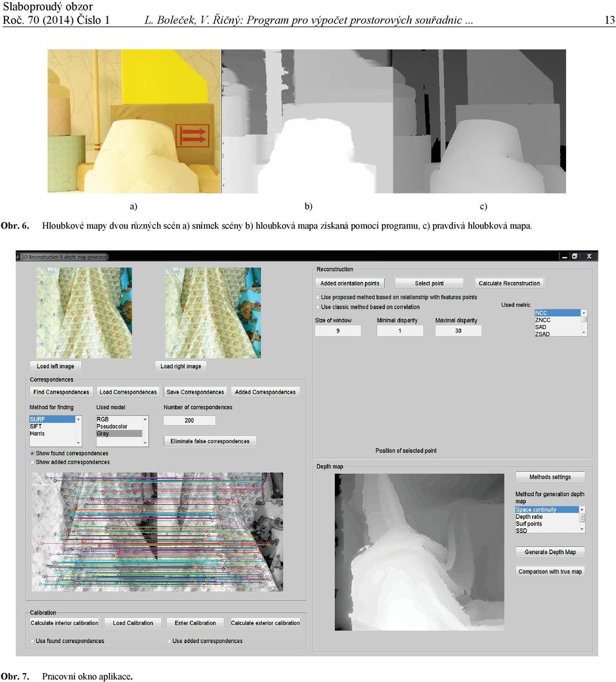Select Show added correspondences radio button
The width and height of the screenshot is (616, 682).
point(32,462)
